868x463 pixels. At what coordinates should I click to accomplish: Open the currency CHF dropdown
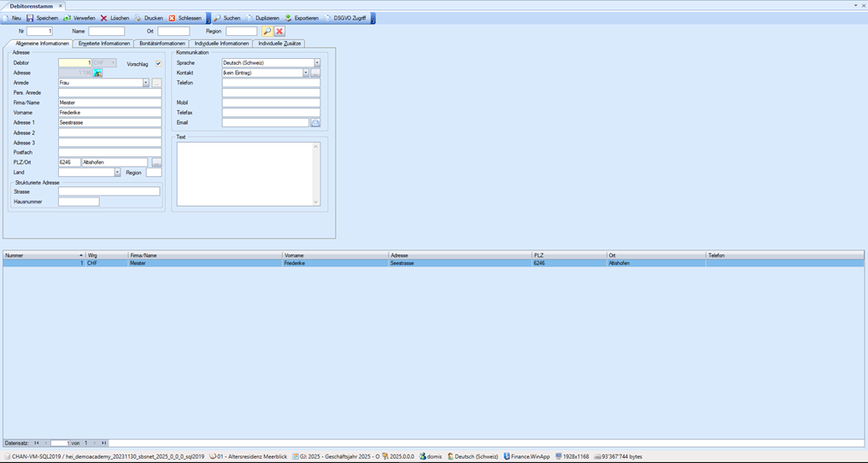tap(113, 63)
